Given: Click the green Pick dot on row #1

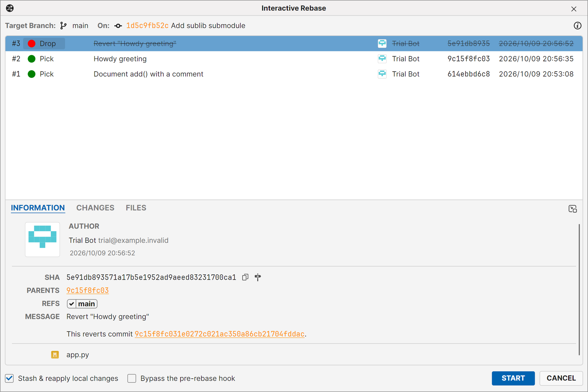Looking at the screenshot, I should coord(32,74).
